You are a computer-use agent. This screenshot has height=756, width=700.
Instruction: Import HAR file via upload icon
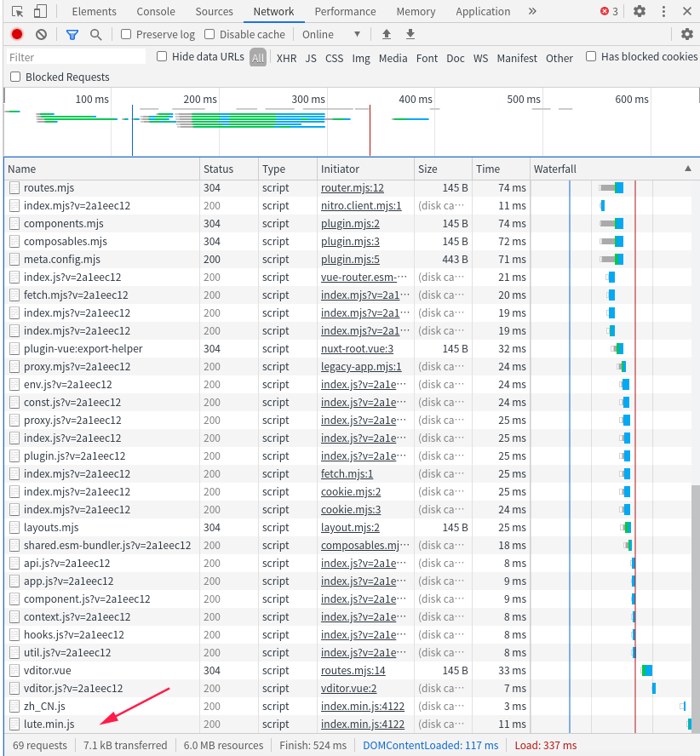coord(386,34)
